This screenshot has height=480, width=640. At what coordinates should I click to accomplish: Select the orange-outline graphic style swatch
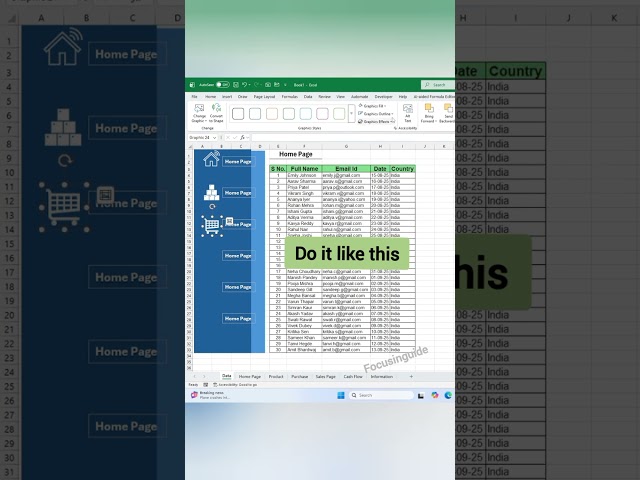[x=272, y=113]
